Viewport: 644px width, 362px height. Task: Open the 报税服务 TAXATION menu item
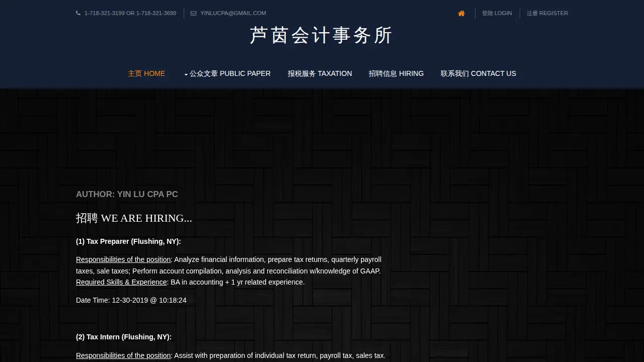point(319,73)
